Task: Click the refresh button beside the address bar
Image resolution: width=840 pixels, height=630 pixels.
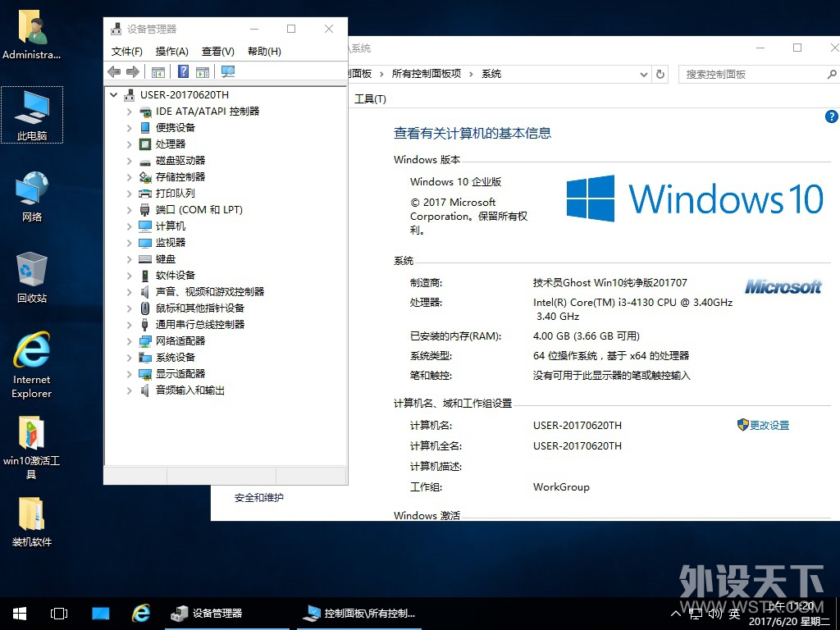Action: click(660, 74)
